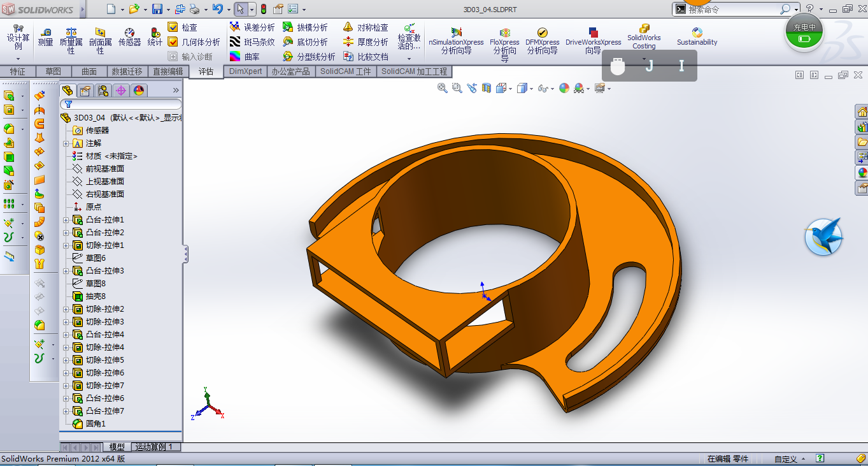Launch SimulationXpress analysis wizard
The width and height of the screenshot is (868, 466).
pos(456,41)
